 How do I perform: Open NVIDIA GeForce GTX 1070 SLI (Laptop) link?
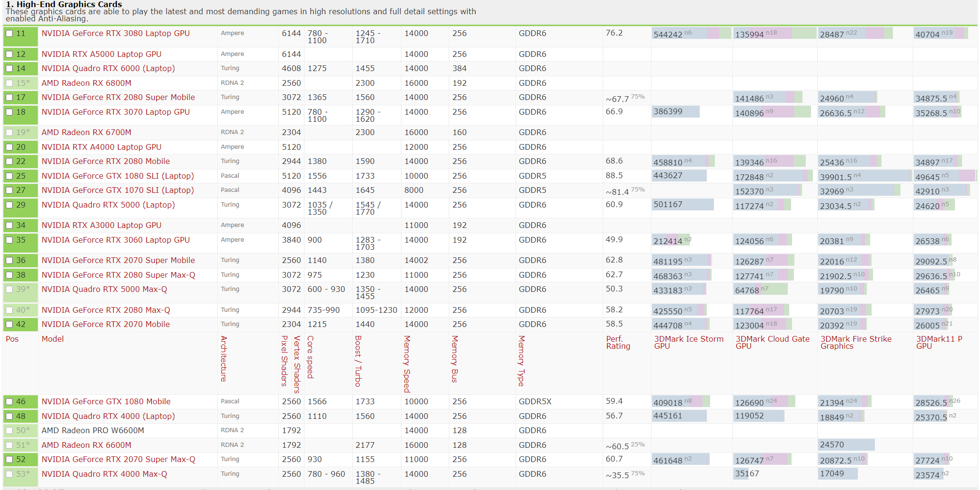point(117,190)
